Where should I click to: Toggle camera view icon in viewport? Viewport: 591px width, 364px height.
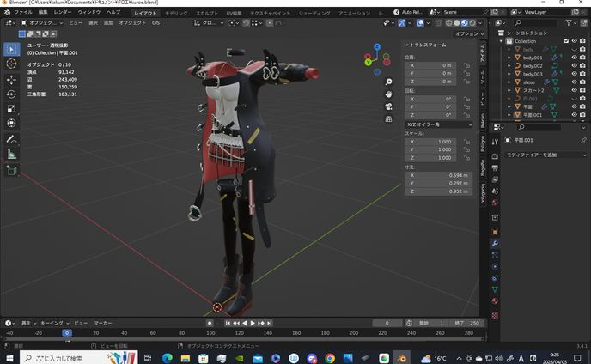(388, 106)
